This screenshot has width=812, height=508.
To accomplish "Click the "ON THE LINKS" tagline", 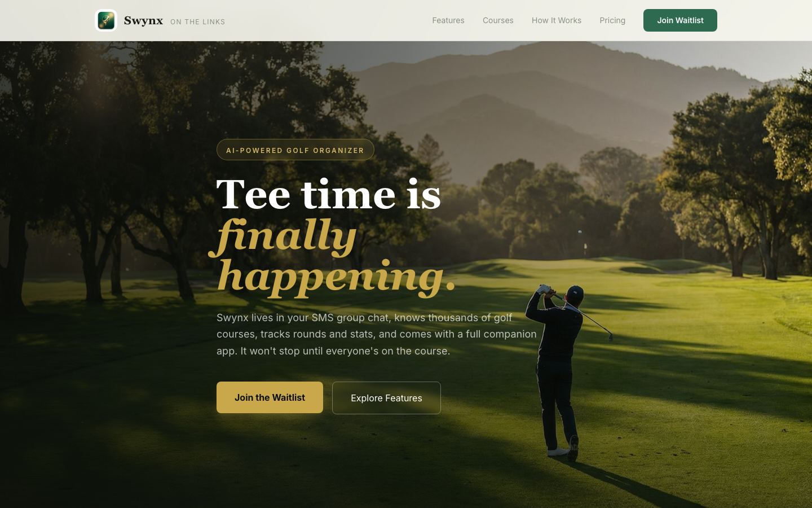I will click(198, 22).
